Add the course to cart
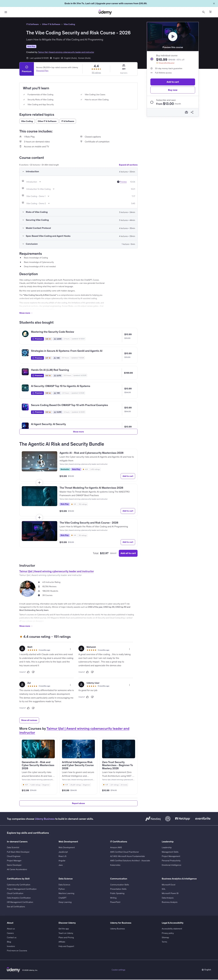218x980 pixels. pos(173,82)
